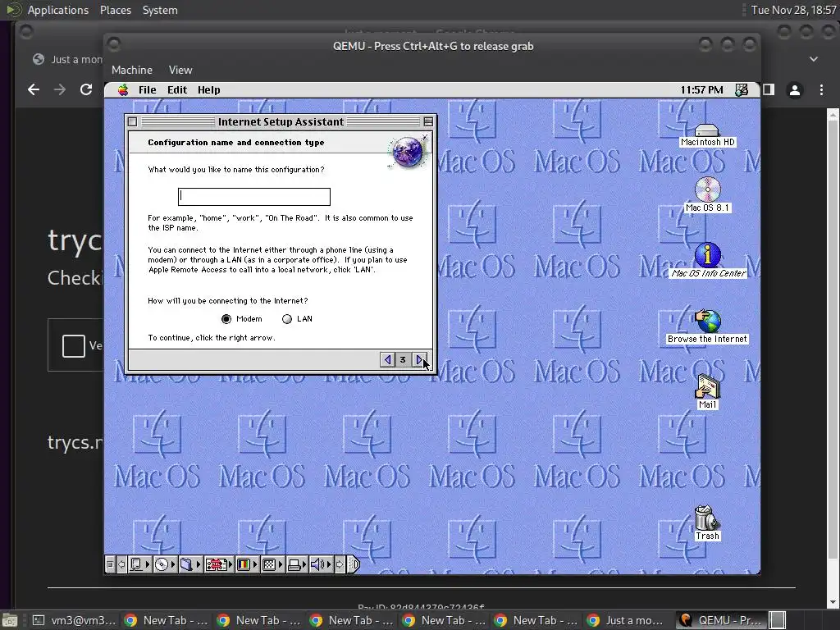
Task: Click the Internet Setup Assistant collapse box
Action: coord(428,121)
